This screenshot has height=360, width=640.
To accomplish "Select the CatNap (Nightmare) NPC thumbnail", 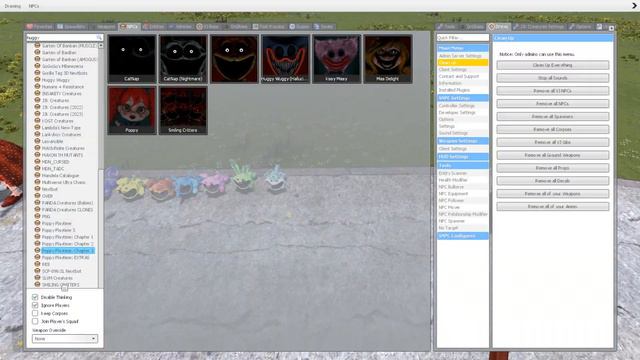I will click(183, 59).
